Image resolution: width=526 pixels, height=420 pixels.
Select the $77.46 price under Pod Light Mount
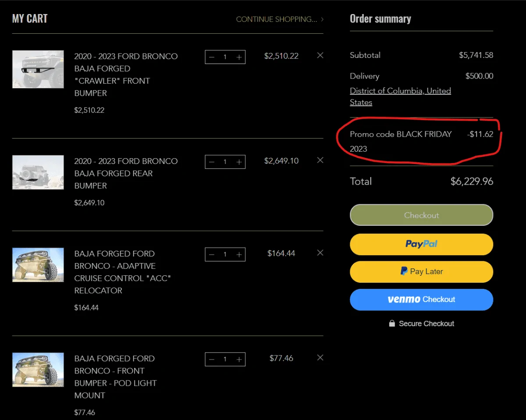[85, 412]
